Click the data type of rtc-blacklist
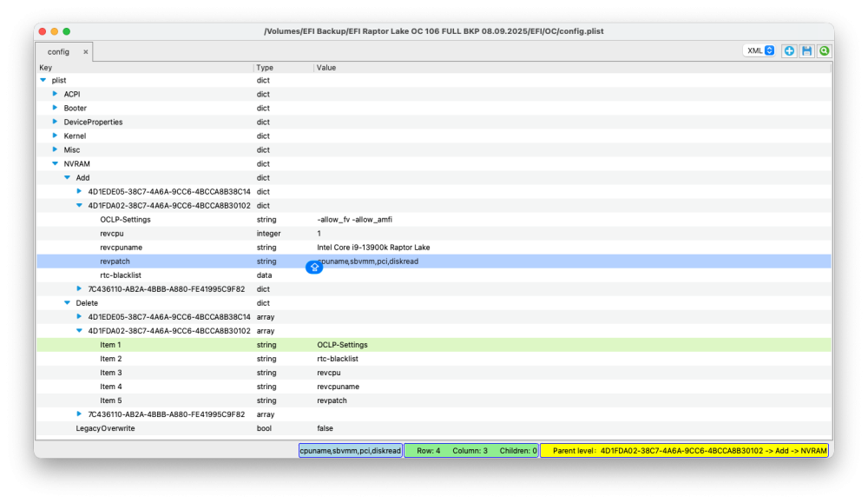The width and height of the screenshot is (868, 503). coord(264,275)
